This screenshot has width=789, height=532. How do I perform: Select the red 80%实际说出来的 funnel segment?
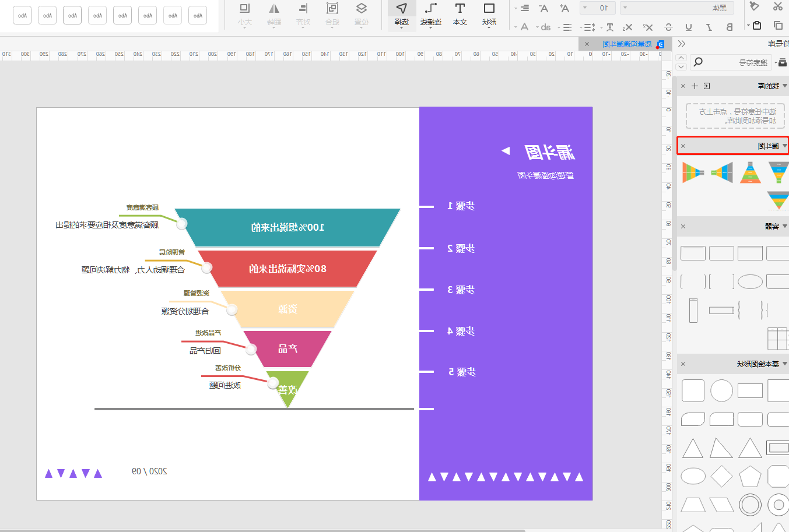coord(287,269)
